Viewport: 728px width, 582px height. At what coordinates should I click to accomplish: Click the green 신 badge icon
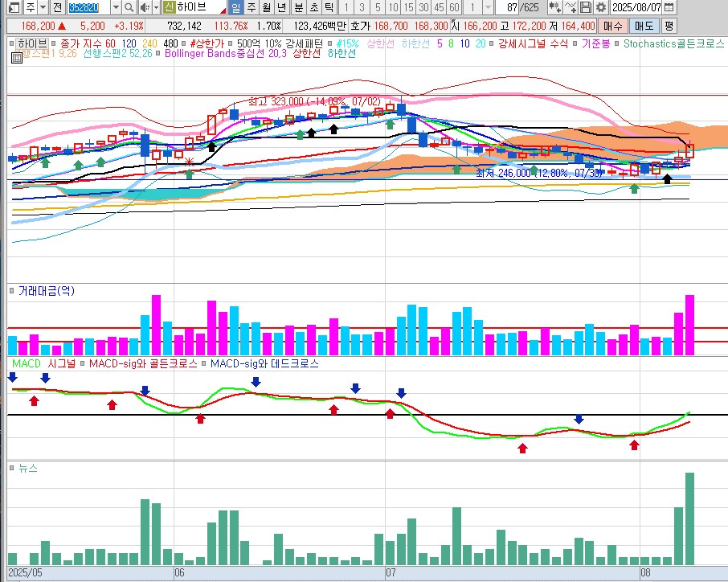coord(169,7)
